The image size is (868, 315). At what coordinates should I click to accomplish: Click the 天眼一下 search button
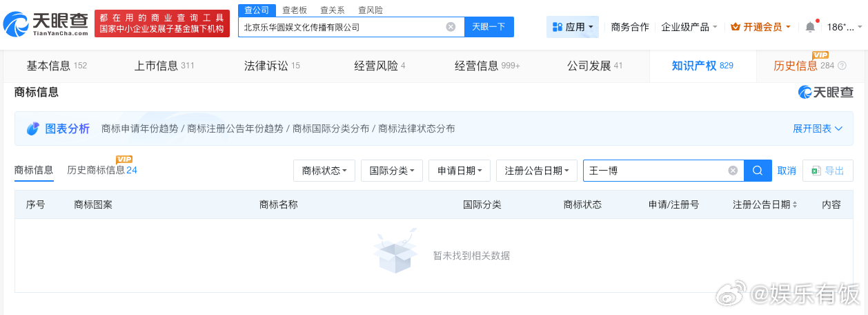point(489,27)
